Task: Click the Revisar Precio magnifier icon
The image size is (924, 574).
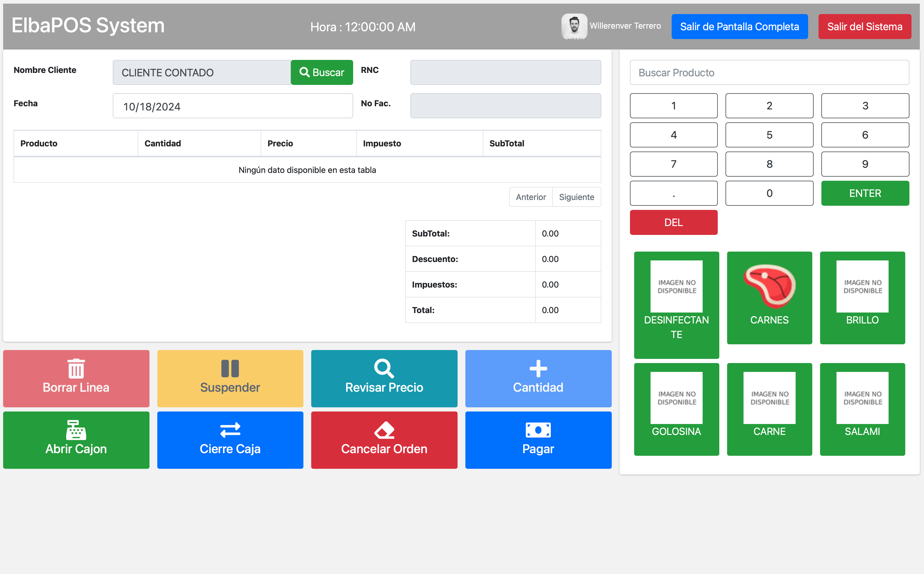Action: coord(384,368)
